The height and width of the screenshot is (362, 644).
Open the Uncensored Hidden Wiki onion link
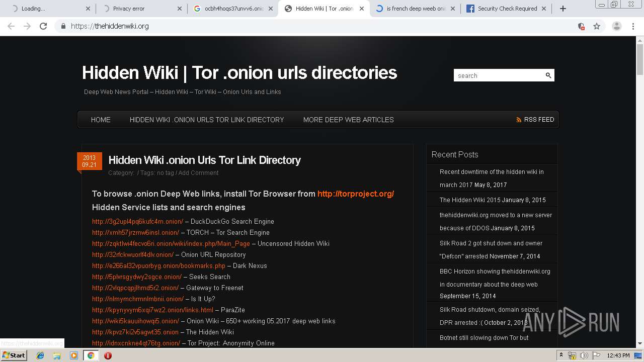[171, 243]
